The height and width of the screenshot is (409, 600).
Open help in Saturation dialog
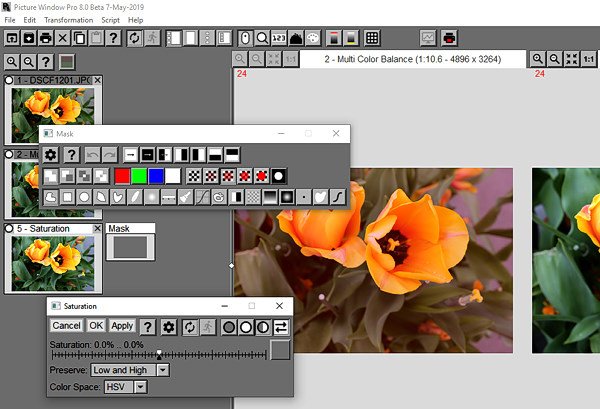148,327
